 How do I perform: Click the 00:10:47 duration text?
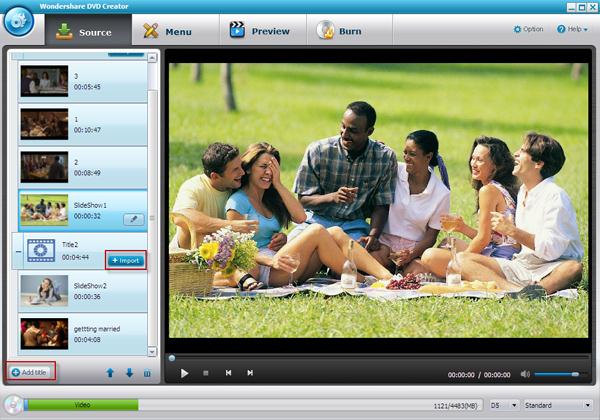[x=87, y=130]
